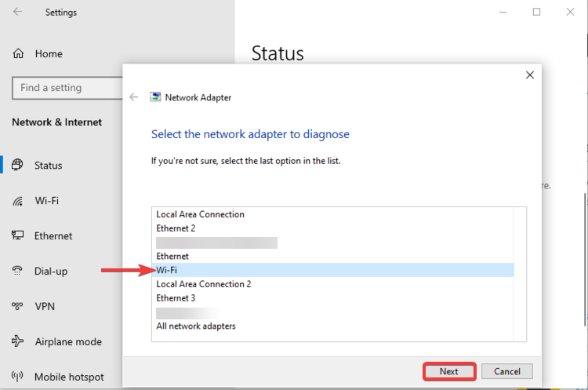Image resolution: width=588 pixels, height=390 pixels.
Task: Open Dial-up settings icon
Action: coord(18,272)
